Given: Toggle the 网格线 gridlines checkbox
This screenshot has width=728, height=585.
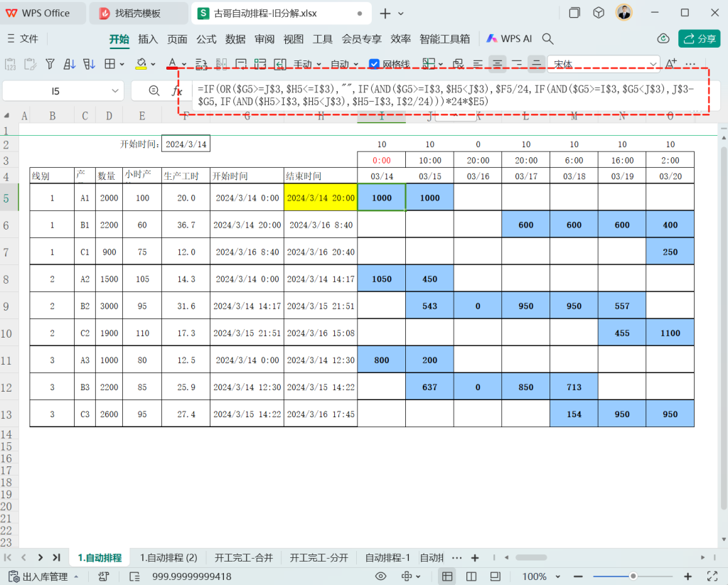Looking at the screenshot, I should (374, 64).
